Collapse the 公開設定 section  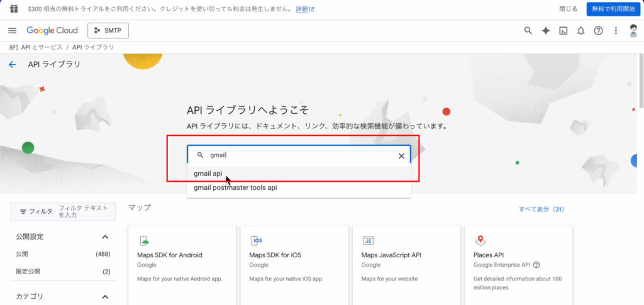105,237
